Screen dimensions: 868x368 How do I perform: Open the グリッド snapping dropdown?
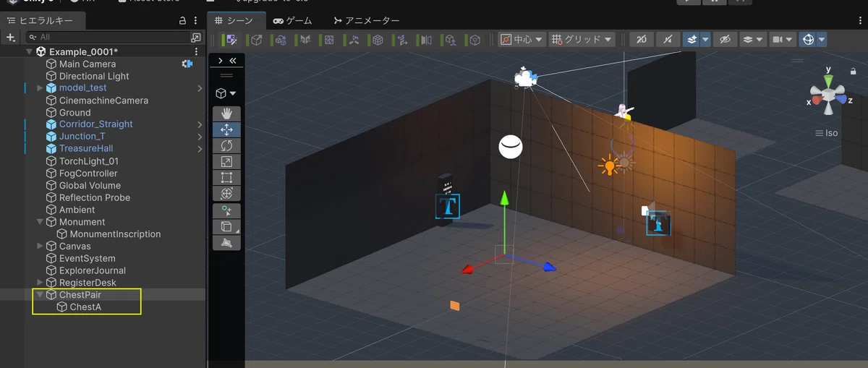(x=582, y=40)
